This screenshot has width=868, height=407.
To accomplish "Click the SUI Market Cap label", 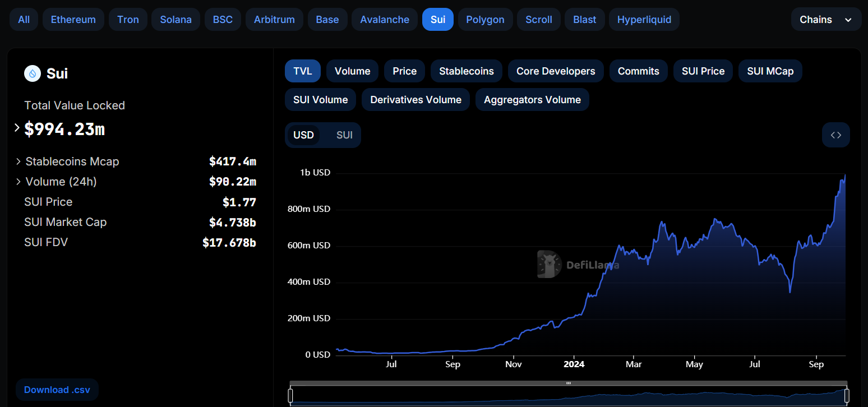I will point(66,222).
